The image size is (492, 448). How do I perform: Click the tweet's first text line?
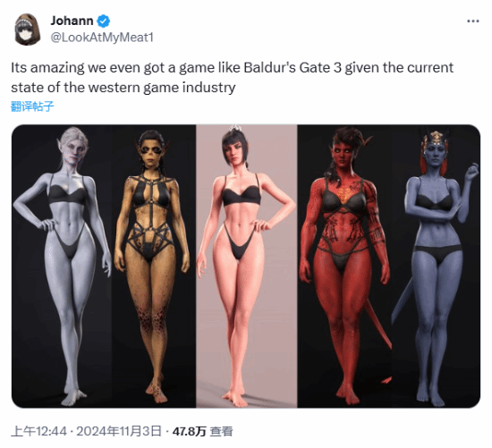[x=233, y=68]
